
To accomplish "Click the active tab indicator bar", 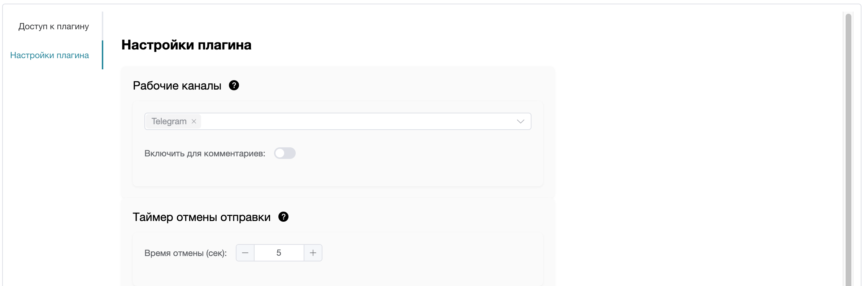I will pos(103,55).
